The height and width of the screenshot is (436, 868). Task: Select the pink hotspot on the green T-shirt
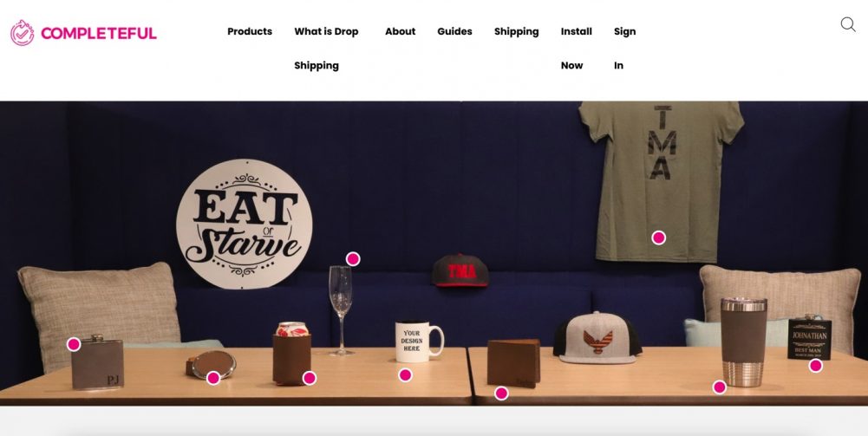(x=658, y=238)
